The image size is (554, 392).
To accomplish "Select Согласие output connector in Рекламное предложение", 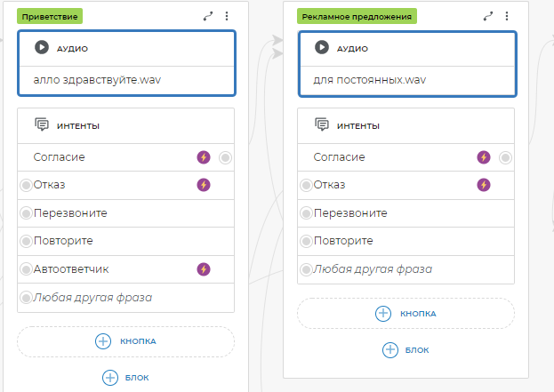I will point(506,157).
